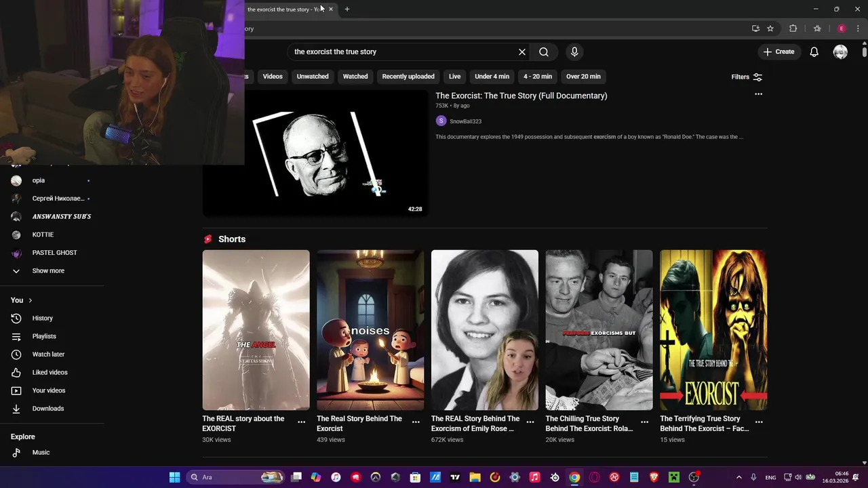
Task: Select the Recently uploaded chip
Action: (x=408, y=77)
